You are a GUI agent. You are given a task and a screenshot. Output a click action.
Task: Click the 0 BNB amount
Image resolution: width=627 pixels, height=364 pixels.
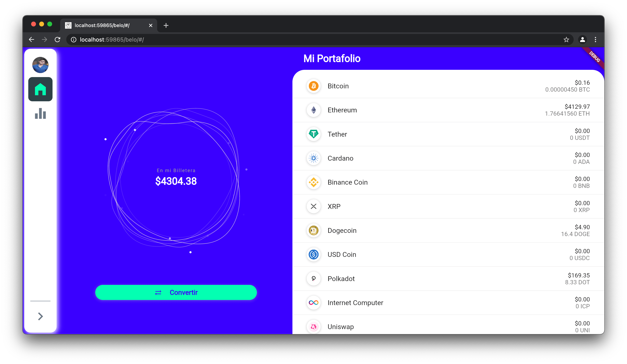point(581,186)
